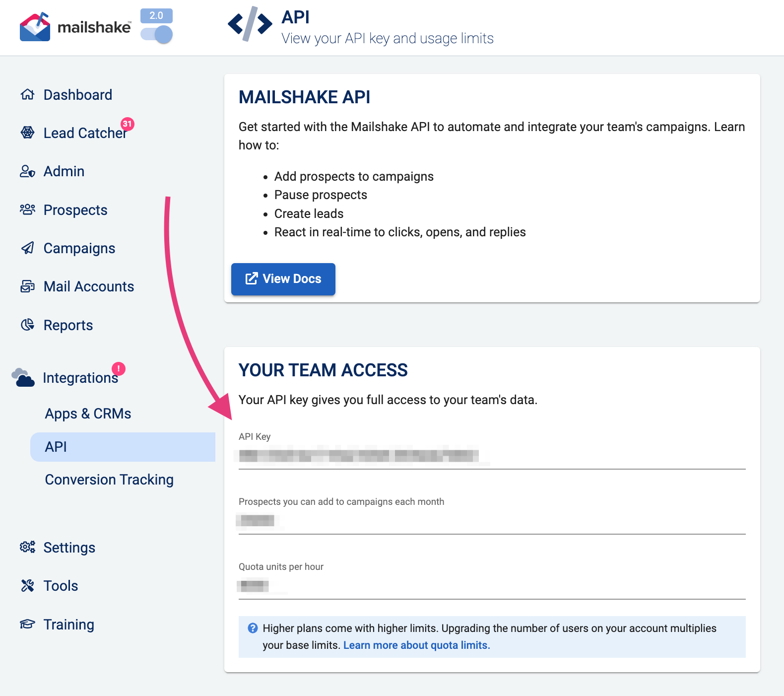Click the mailshake wordmark text
The width and height of the screenshot is (784, 696).
click(94, 27)
